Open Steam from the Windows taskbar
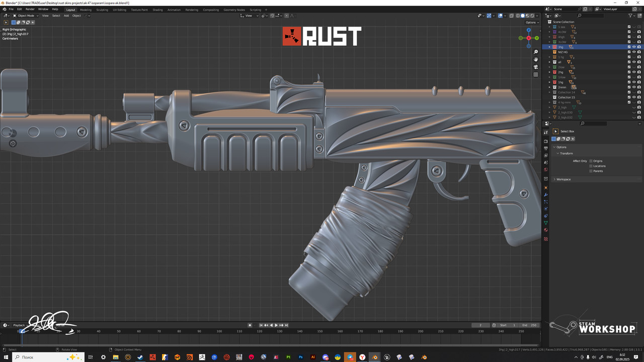 140,357
